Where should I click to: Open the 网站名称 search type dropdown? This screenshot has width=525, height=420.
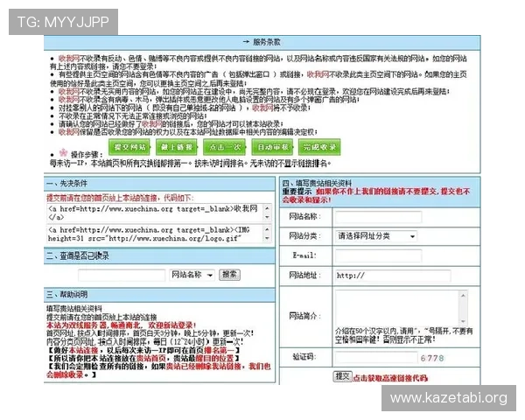tap(192, 275)
